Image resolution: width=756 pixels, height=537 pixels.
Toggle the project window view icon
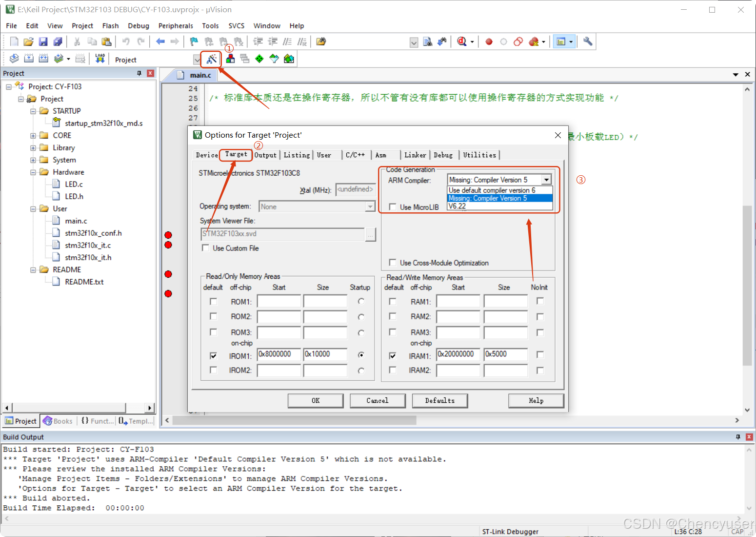click(561, 41)
